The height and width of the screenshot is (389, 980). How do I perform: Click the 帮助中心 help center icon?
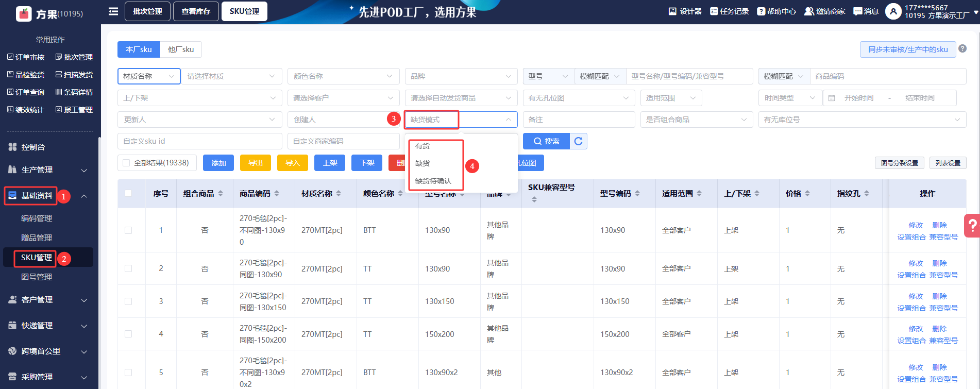pos(761,11)
